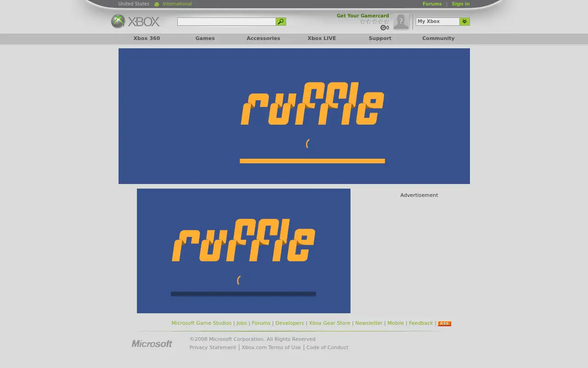Click the International globe icon

click(x=157, y=4)
